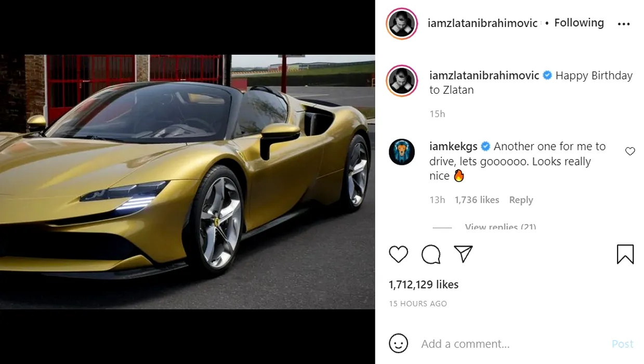
Task: Open profile picture in post header
Action: [x=402, y=24]
